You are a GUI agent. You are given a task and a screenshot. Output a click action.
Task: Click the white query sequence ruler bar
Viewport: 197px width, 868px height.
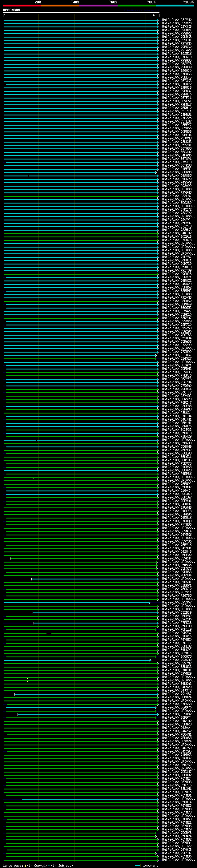pos(81,12)
